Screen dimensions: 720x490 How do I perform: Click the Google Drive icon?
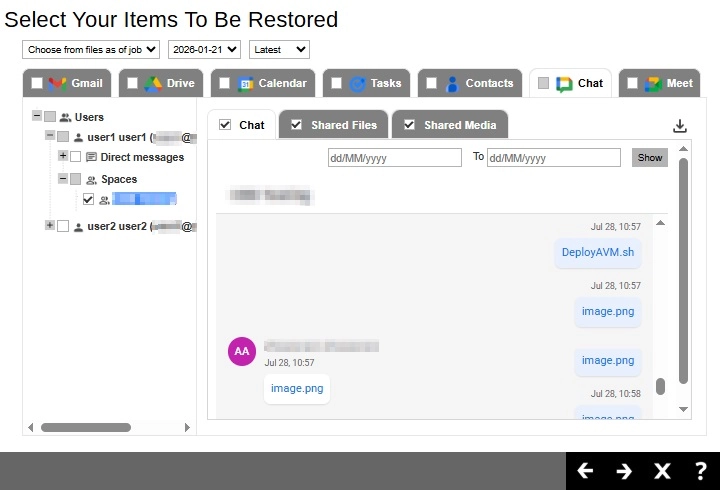[153, 84]
